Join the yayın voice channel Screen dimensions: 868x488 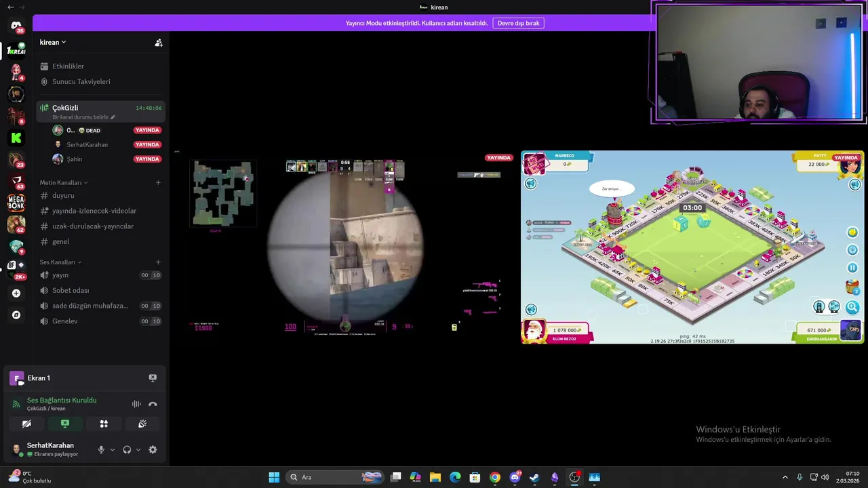pos(101,275)
